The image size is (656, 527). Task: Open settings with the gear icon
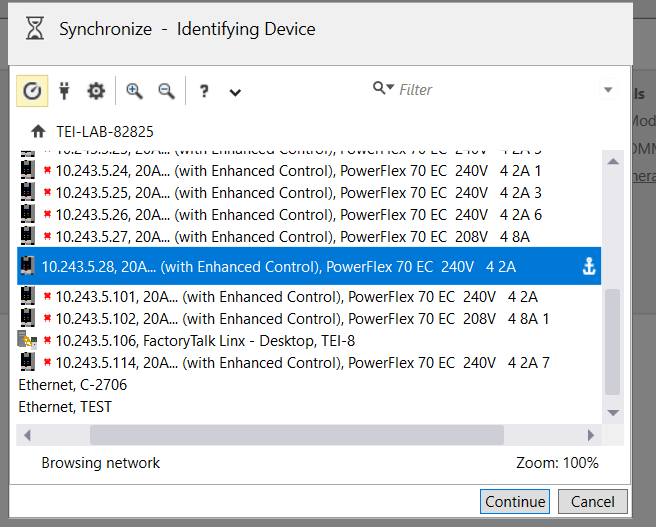96,91
